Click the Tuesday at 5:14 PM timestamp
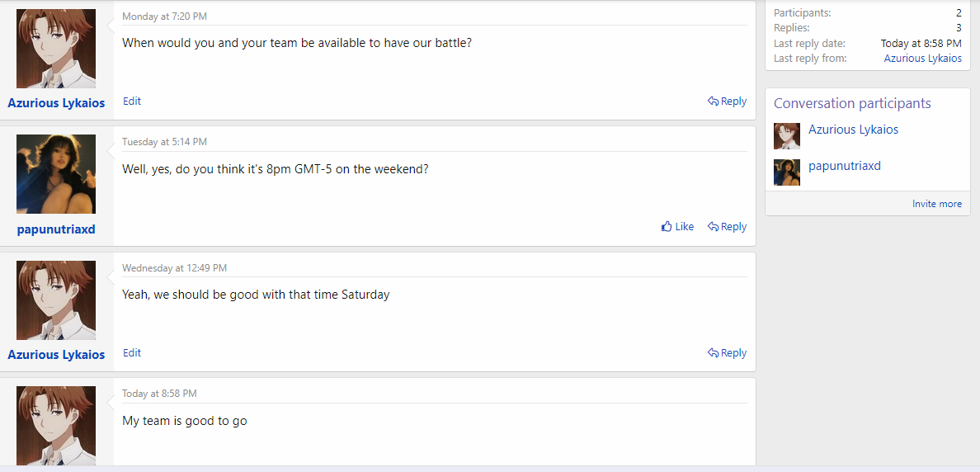This screenshot has height=472, width=980. click(x=164, y=142)
